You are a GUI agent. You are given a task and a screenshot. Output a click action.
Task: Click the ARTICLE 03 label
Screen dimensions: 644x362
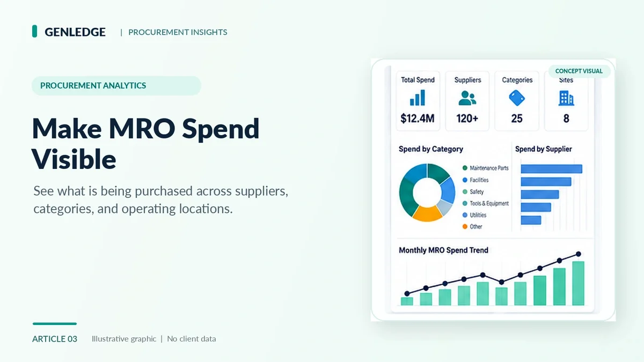(x=55, y=339)
